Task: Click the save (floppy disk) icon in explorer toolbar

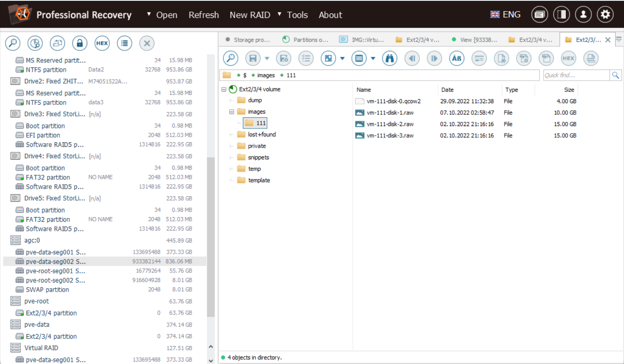Action: point(253,58)
